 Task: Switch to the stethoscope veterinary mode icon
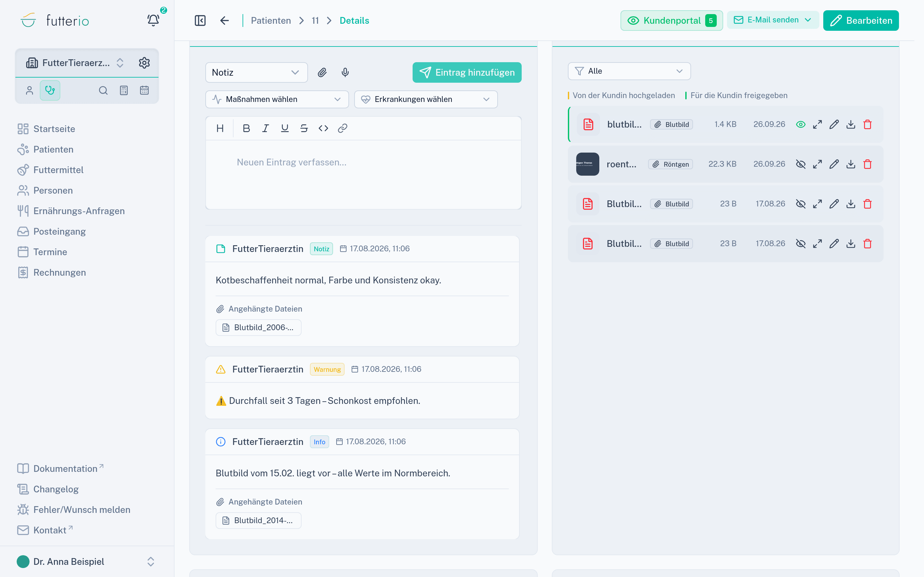tap(50, 90)
